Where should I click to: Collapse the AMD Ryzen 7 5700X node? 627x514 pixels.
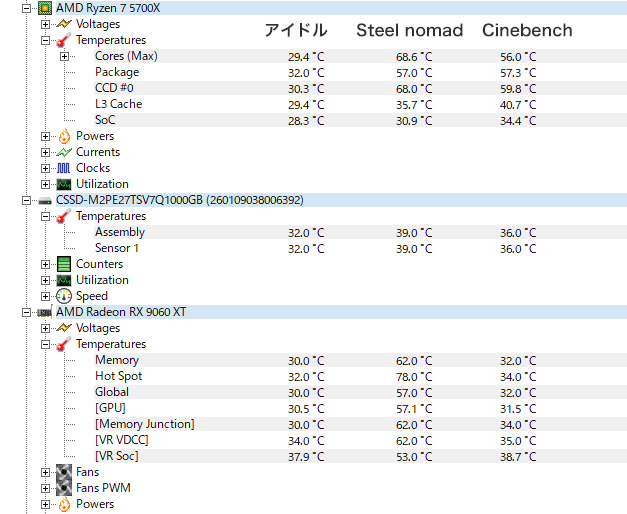[26, 8]
